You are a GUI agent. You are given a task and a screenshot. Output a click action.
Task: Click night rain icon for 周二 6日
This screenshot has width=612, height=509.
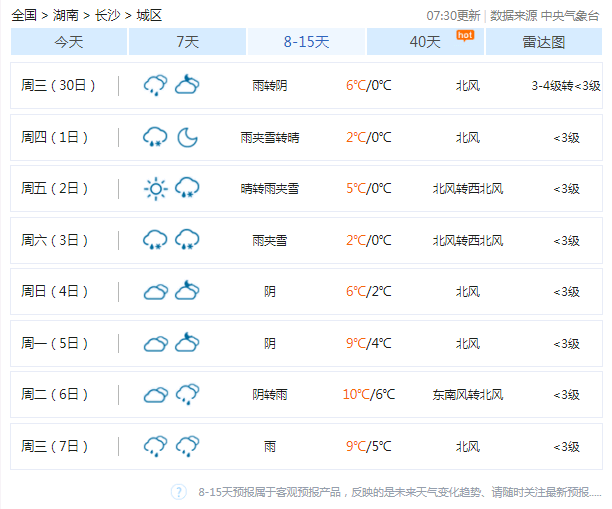coord(187,394)
